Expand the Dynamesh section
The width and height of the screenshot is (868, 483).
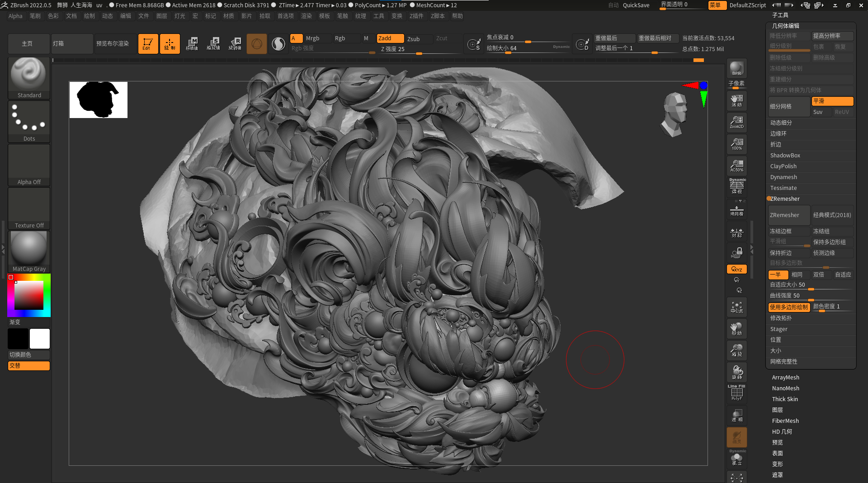coord(783,177)
